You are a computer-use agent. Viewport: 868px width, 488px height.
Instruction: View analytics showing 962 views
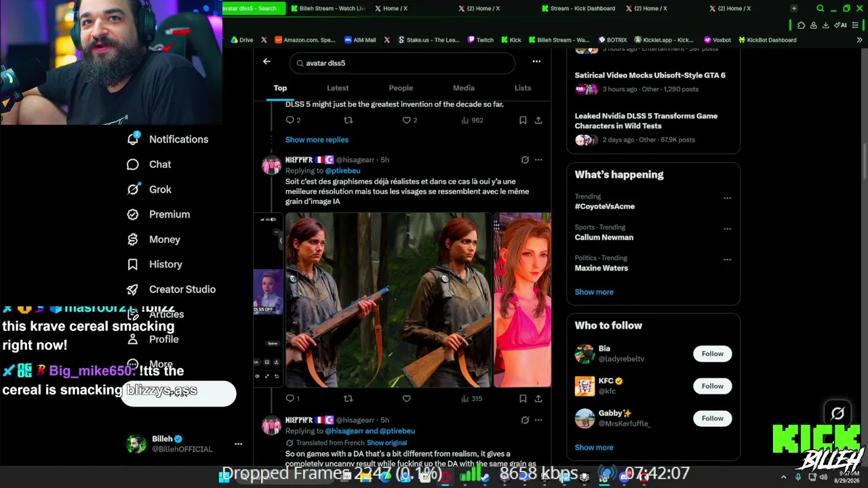coord(472,120)
